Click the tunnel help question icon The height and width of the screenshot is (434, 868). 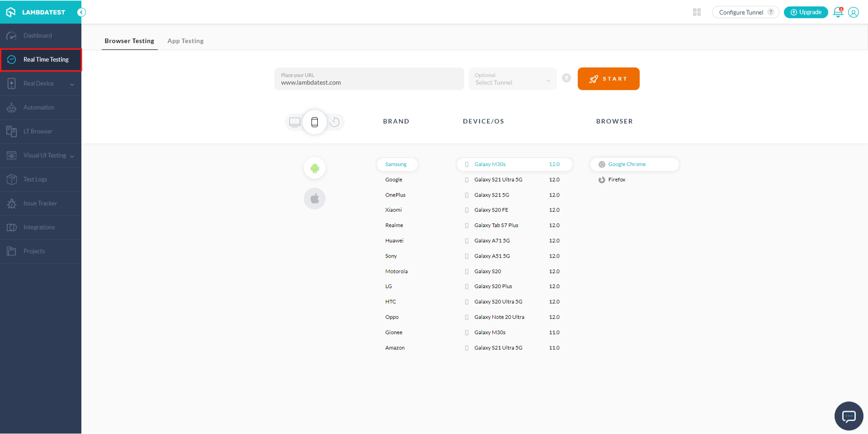click(566, 78)
